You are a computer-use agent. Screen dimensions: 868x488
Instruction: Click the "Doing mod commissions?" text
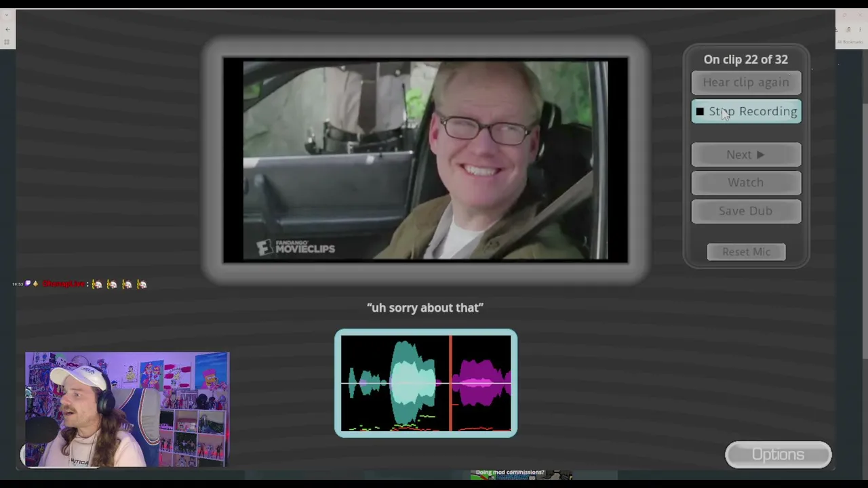[510, 472]
